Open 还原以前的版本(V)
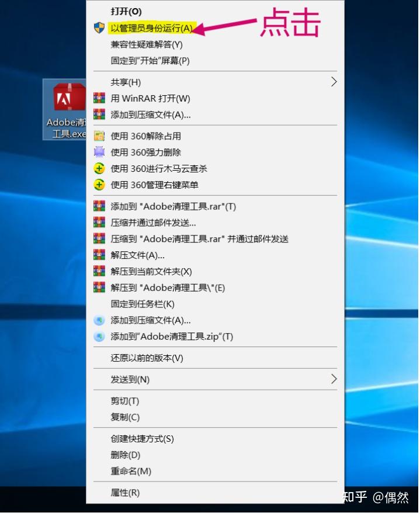This screenshot has height=516, width=420. tap(147, 358)
